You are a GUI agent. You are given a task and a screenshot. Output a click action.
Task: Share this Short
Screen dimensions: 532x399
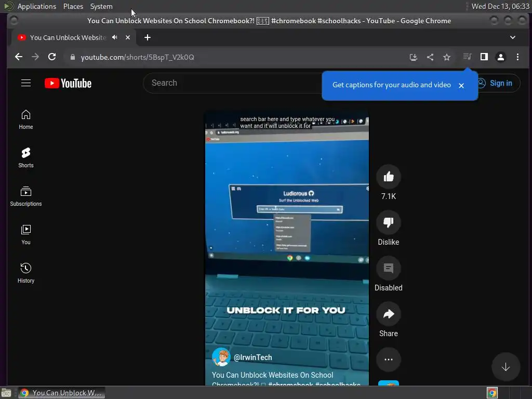(x=389, y=314)
